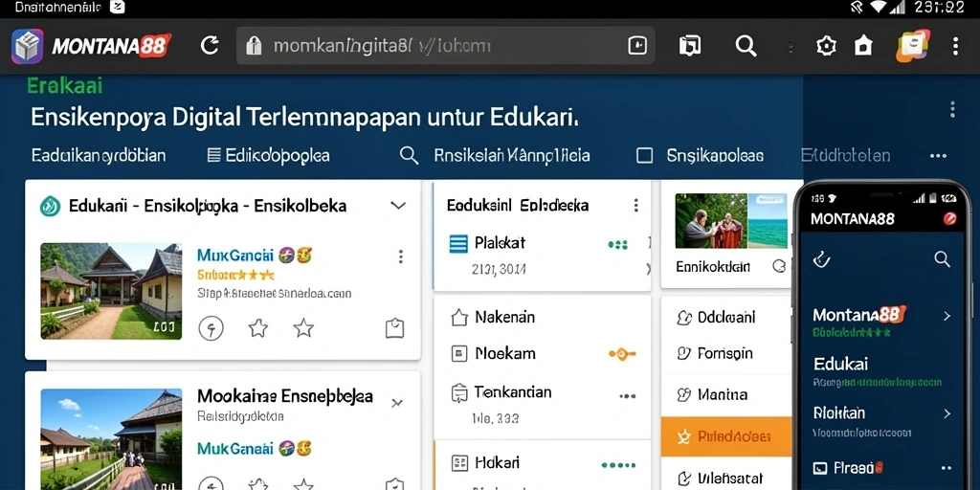This screenshot has width=980, height=490.
Task: Click the address bar URL field
Action: click(445, 46)
